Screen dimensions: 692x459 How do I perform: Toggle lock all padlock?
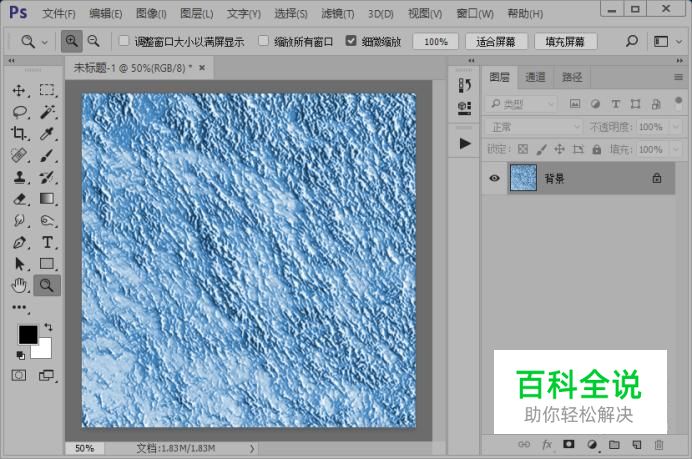click(x=597, y=149)
